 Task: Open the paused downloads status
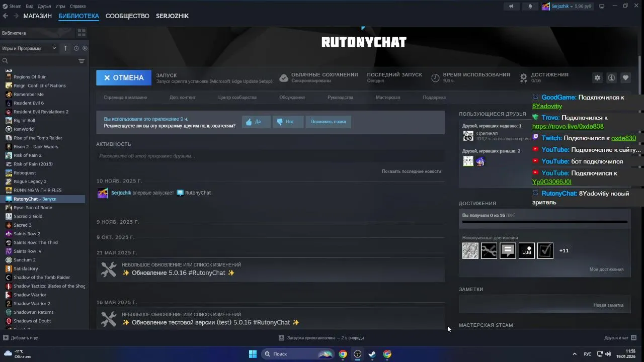tap(322, 338)
